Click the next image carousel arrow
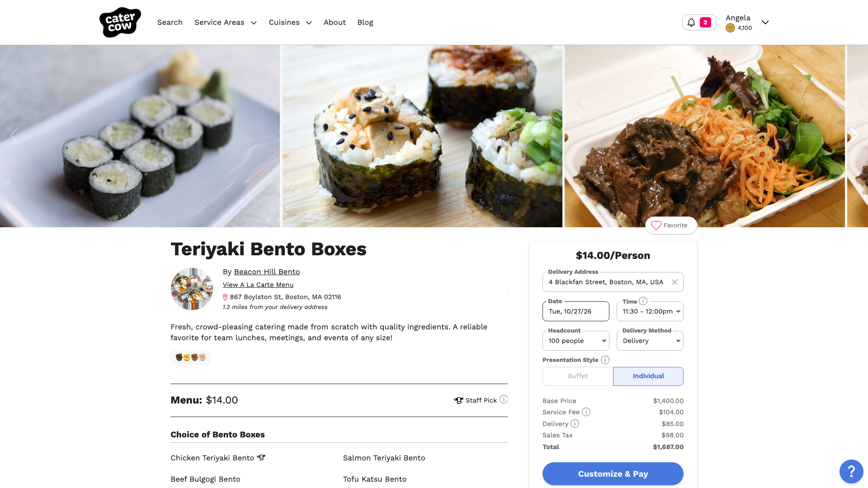The image size is (868, 488). click(854, 136)
